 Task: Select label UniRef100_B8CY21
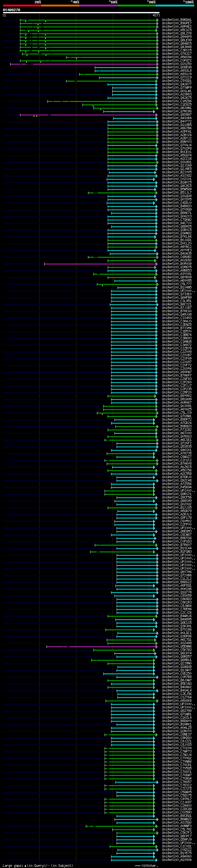pos(176,304)
